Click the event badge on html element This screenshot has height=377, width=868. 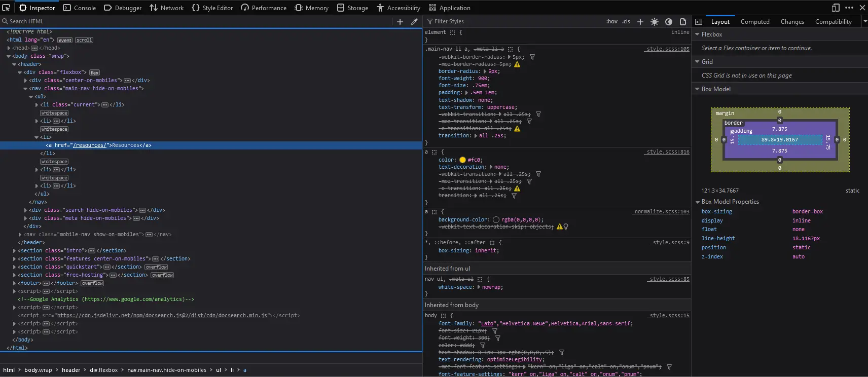64,40
